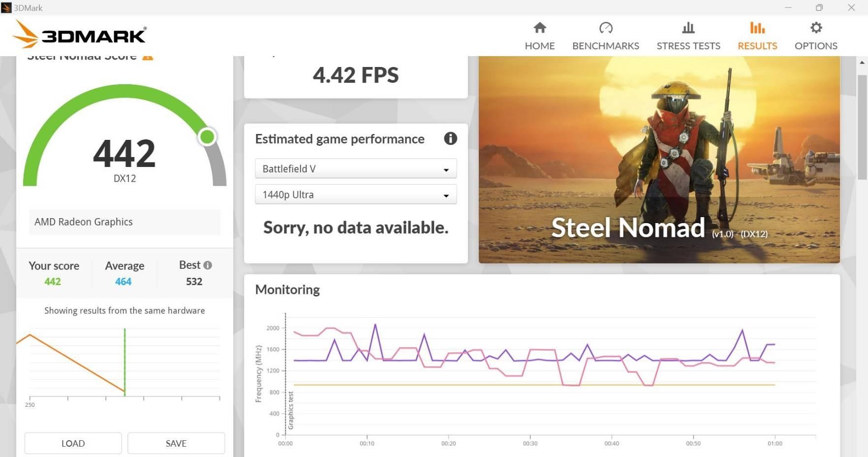Click the score gauge marker
868x457 pixels.
coord(207,137)
